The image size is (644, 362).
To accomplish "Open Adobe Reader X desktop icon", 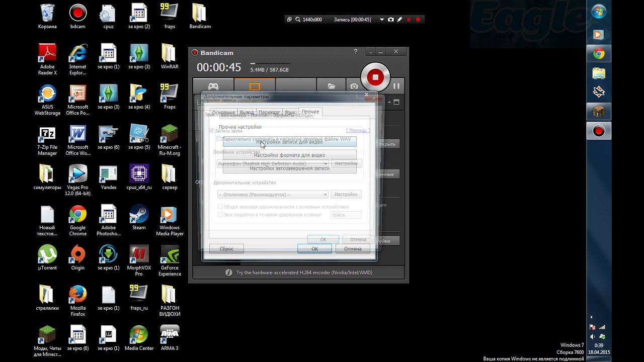I will (x=47, y=59).
